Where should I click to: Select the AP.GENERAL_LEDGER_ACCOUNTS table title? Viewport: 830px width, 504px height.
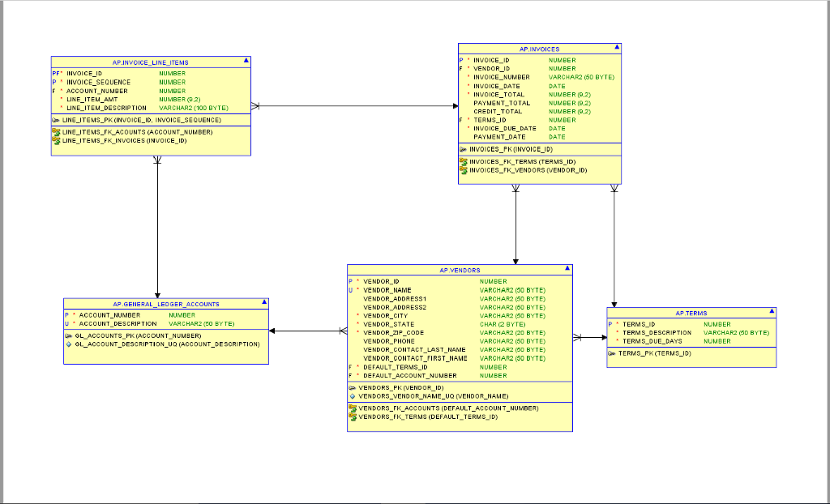click(165, 304)
